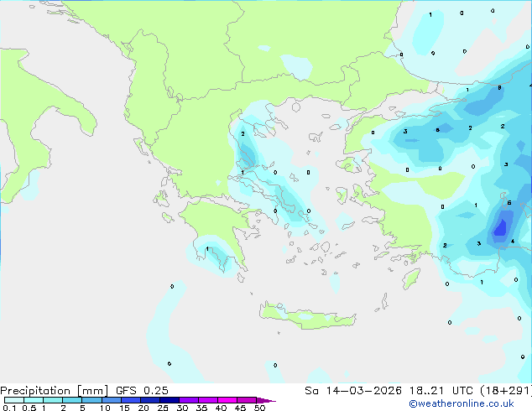Select the 25–30 mm navy legend swatch
The height and width of the screenshot is (411, 532).
tap(170, 400)
